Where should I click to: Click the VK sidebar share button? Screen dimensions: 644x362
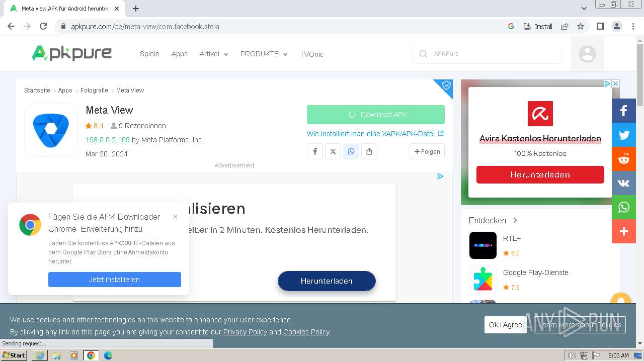[624, 183]
